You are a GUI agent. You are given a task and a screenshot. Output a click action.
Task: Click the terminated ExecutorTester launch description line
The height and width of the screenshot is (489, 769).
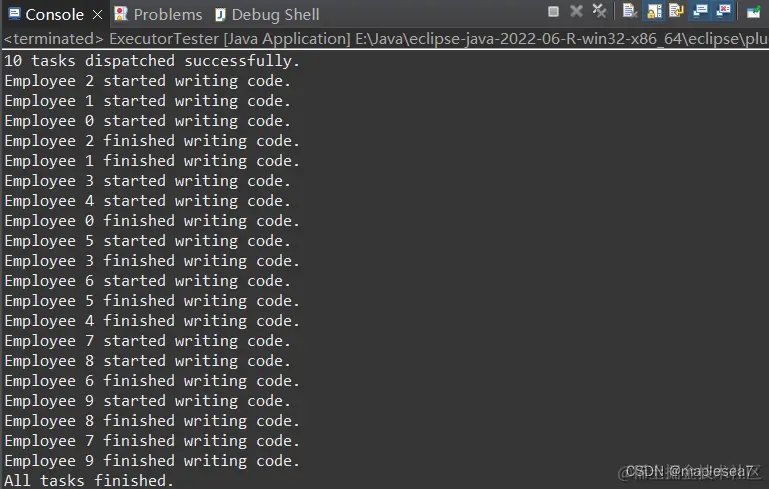385,39
